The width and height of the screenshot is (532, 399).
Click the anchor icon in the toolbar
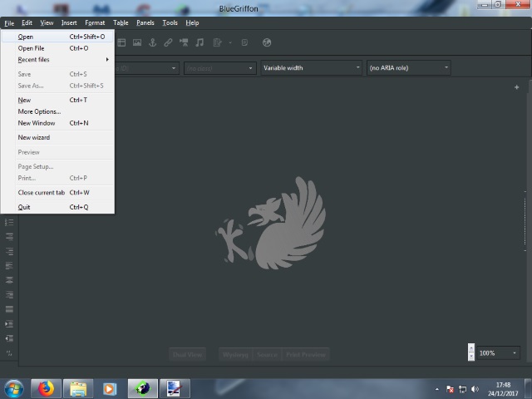[x=153, y=42]
